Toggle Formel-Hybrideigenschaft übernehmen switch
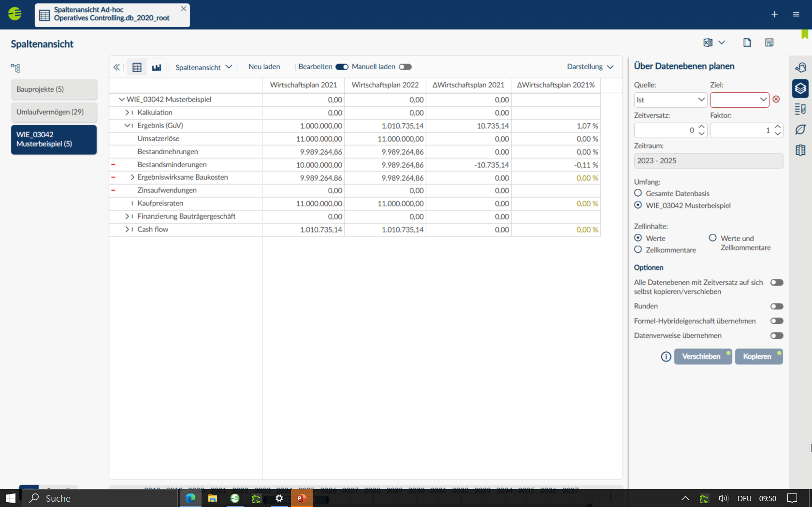Image resolution: width=812 pixels, height=507 pixels. [777, 321]
